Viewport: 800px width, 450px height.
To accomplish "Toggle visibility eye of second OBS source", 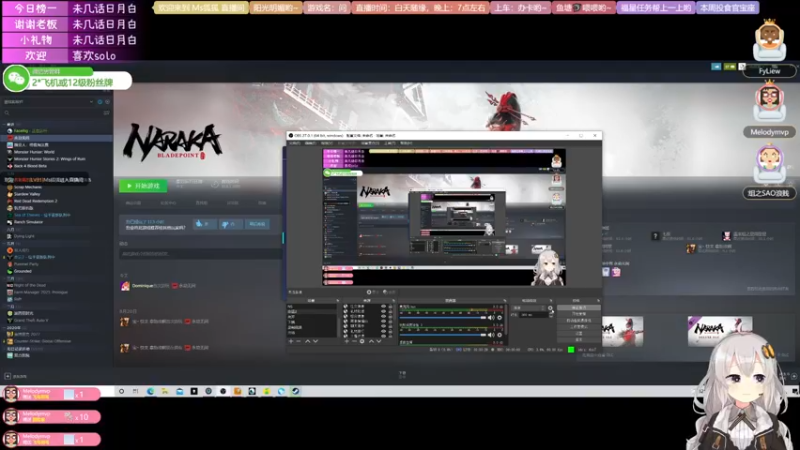I will (x=384, y=311).
